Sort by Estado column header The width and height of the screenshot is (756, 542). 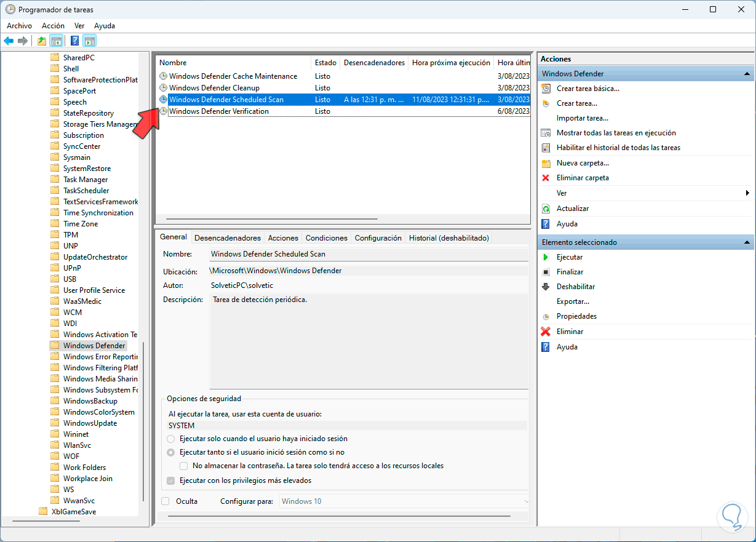coord(325,63)
